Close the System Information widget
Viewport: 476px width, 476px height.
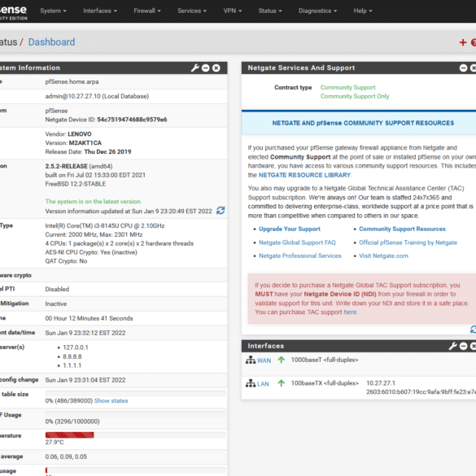pyautogui.click(x=216, y=68)
